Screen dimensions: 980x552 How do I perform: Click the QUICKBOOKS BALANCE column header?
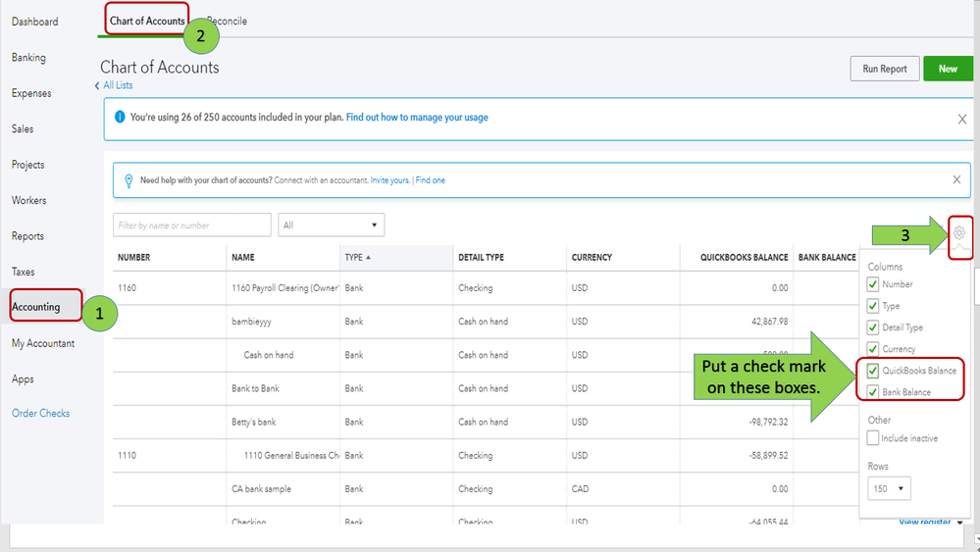click(x=744, y=257)
